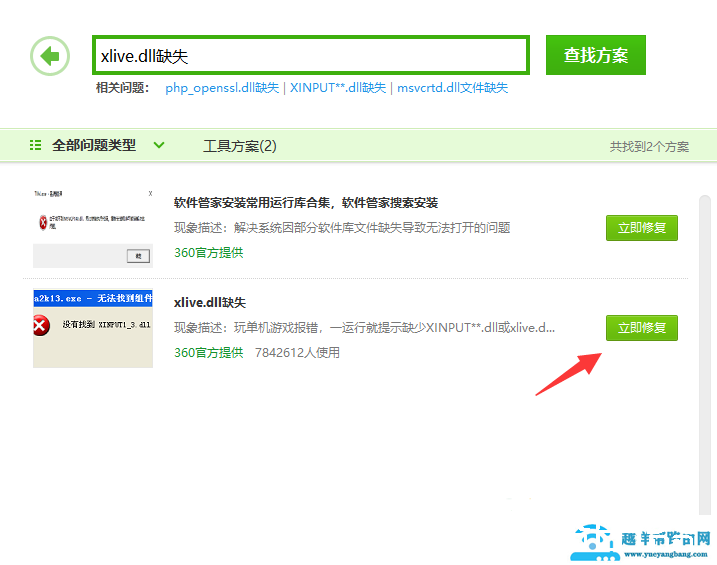Open thumbnail showing 没有找到 XINPUT1_3.dll error
The height and width of the screenshot is (565, 717).
(93, 328)
